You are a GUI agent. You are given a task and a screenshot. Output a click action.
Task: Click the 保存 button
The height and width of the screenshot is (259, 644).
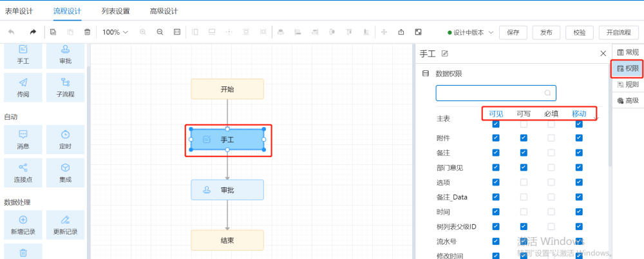pyautogui.click(x=513, y=32)
